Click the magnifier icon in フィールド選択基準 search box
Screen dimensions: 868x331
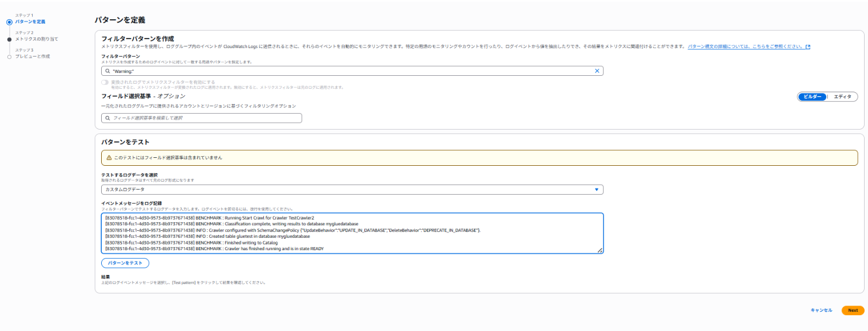click(107, 118)
